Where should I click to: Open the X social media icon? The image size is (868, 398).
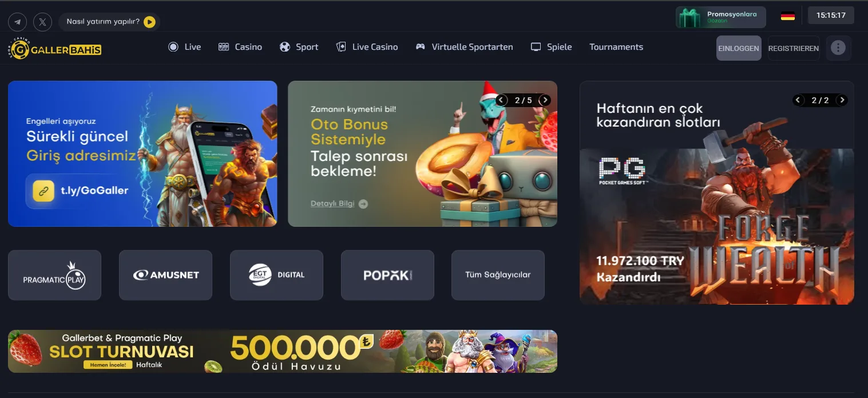[x=43, y=22]
